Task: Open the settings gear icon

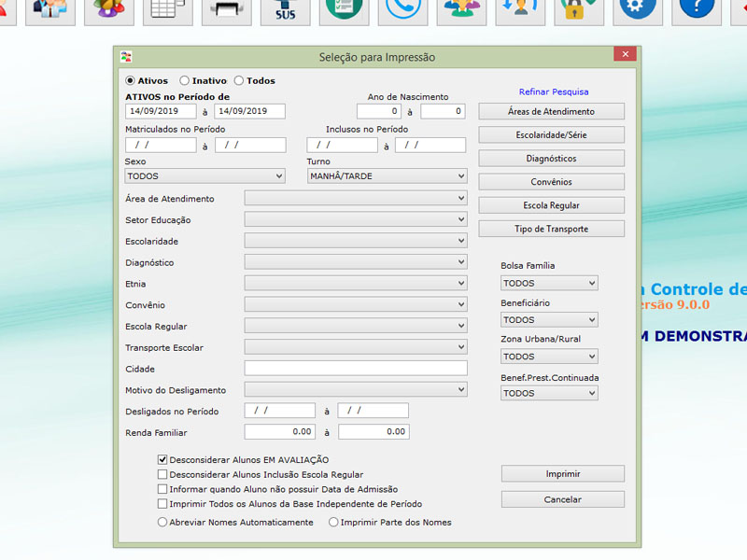Action: pos(638,10)
